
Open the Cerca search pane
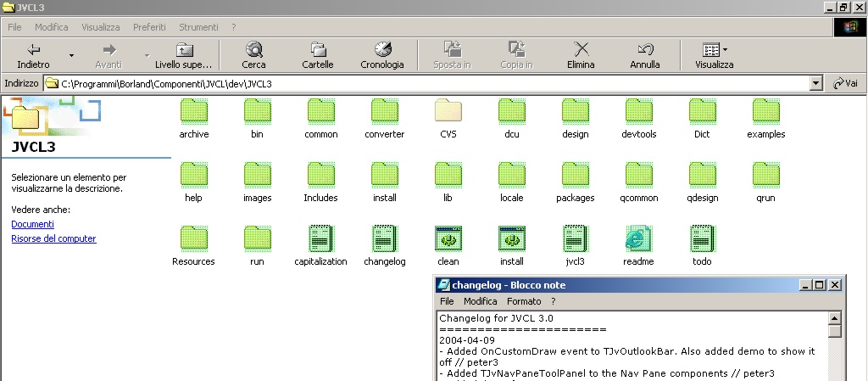pos(253,55)
